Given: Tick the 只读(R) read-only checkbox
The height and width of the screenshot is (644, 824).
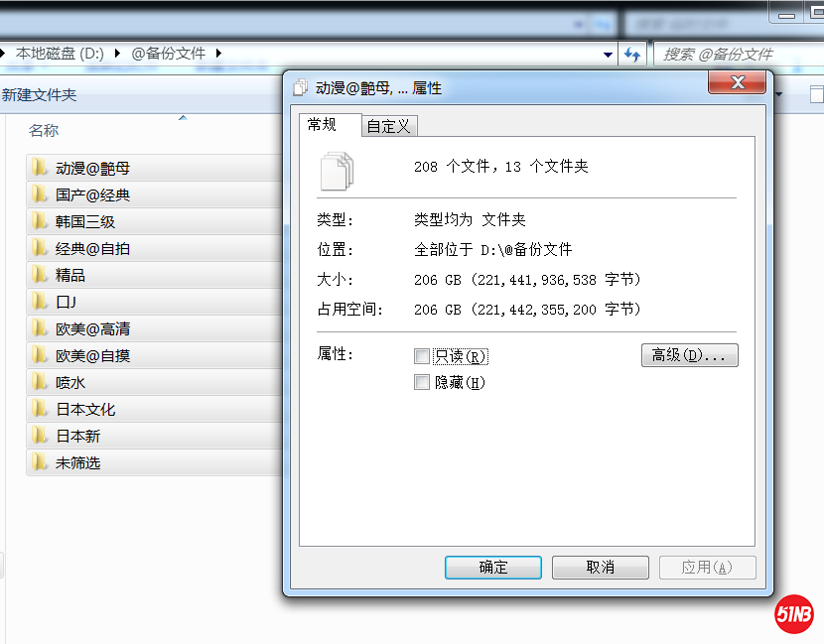Looking at the screenshot, I should (422, 356).
